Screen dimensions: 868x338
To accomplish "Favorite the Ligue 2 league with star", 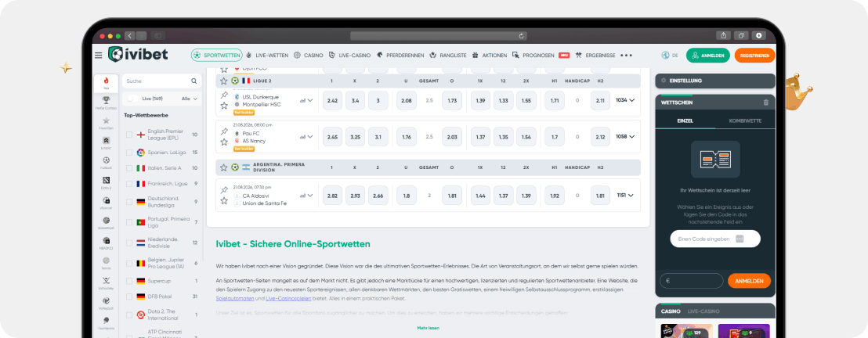I will point(223,81).
